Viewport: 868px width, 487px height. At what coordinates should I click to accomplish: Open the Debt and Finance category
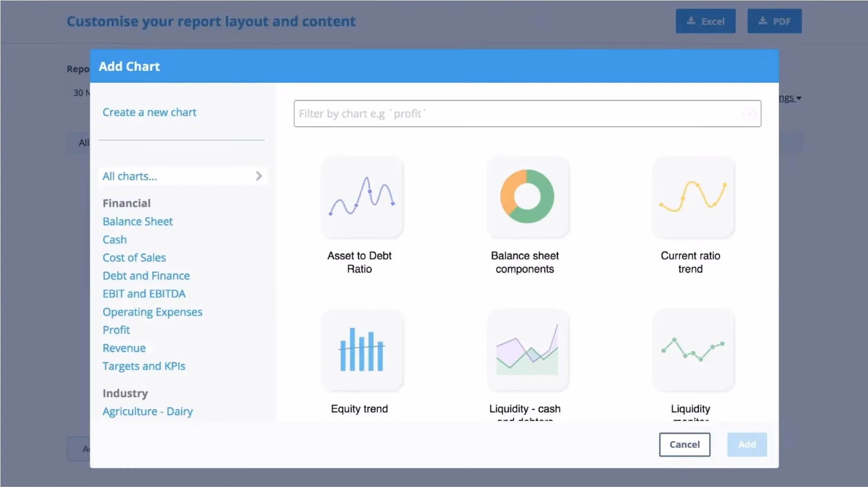click(146, 276)
